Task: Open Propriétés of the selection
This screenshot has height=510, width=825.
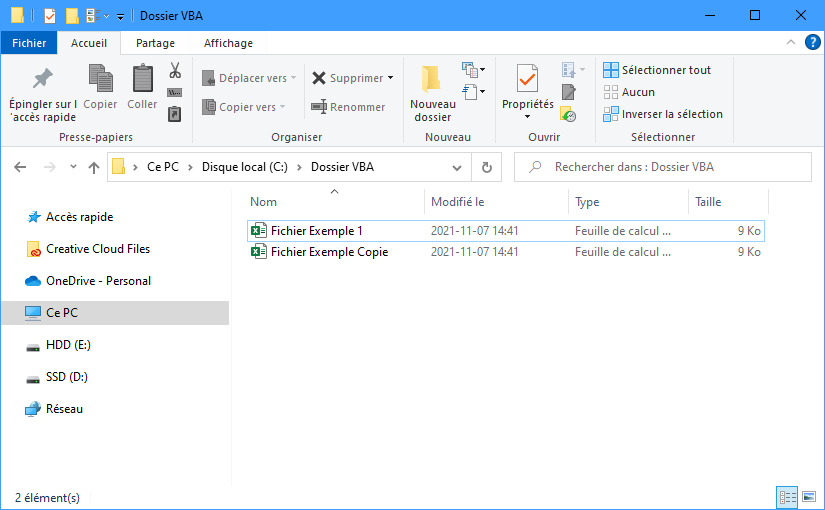Action: (x=527, y=87)
